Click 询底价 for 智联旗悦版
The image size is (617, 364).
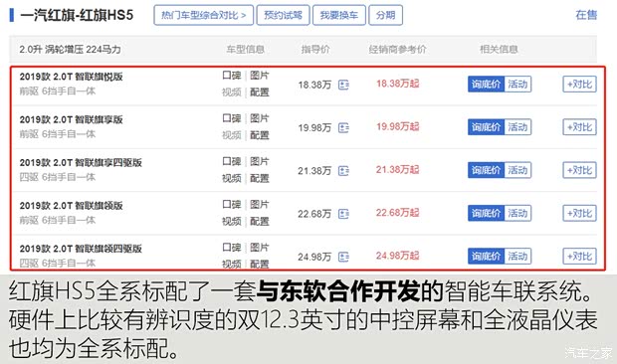[x=486, y=85]
